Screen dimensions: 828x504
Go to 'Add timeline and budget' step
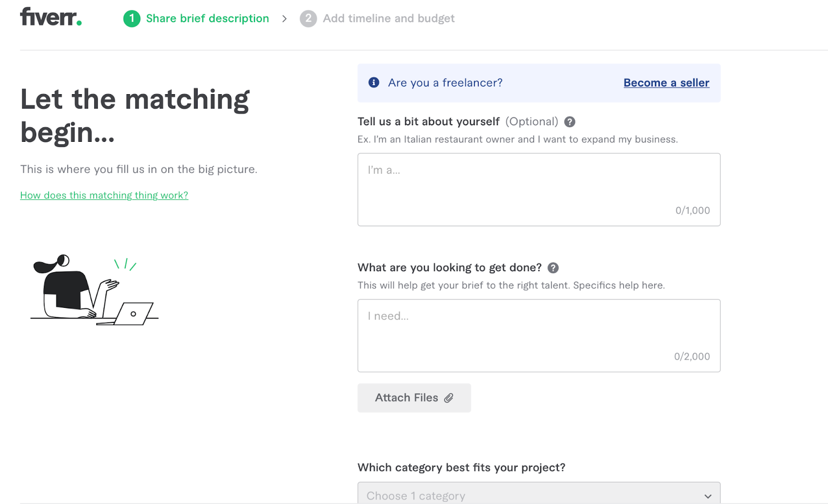click(388, 19)
